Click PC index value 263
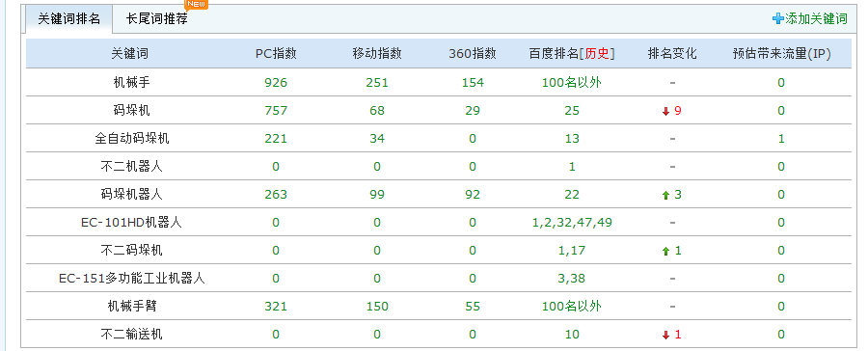This screenshot has height=351, width=868. click(x=276, y=195)
